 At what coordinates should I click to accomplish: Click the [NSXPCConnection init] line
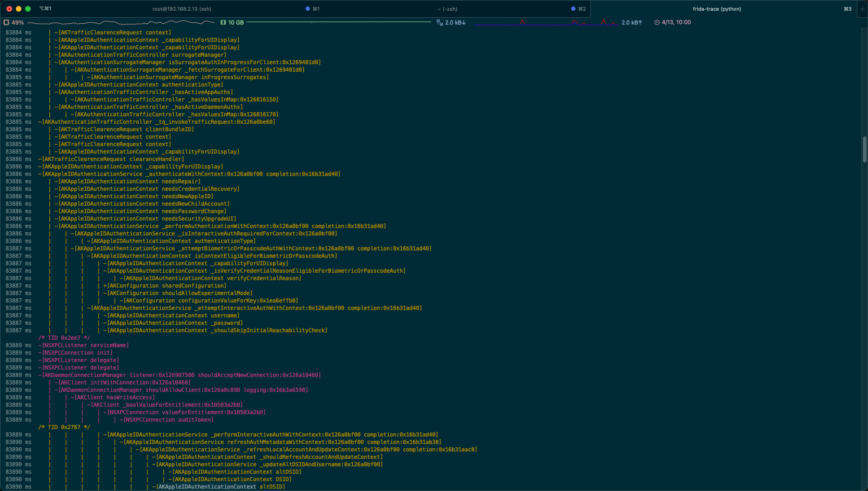(x=75, y=353)
